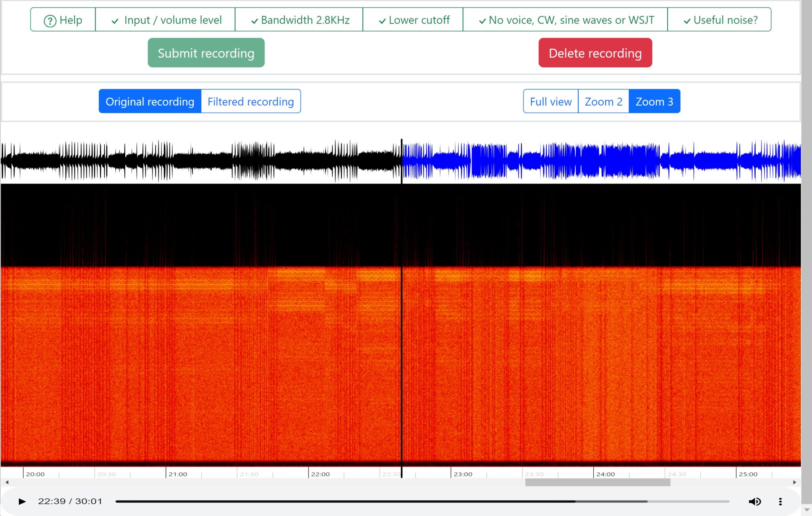Viewport: 812px width, 516px height.
Task: Click the checkmark beside "Useful noise?"
Action: pyautogui.click(x=687, y=20)
